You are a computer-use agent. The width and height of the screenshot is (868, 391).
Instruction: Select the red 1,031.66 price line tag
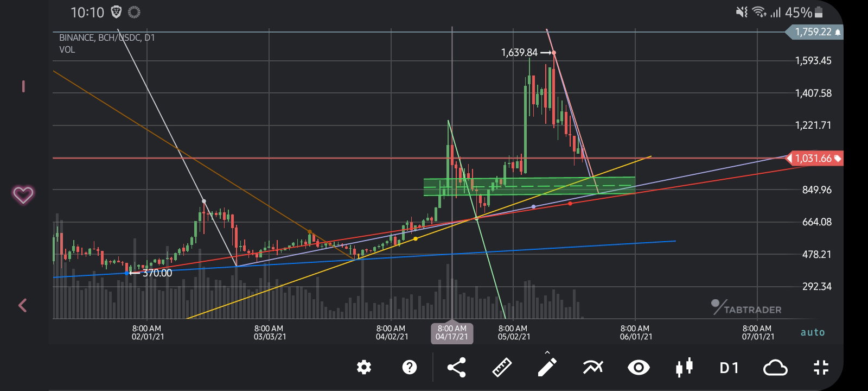815,158
